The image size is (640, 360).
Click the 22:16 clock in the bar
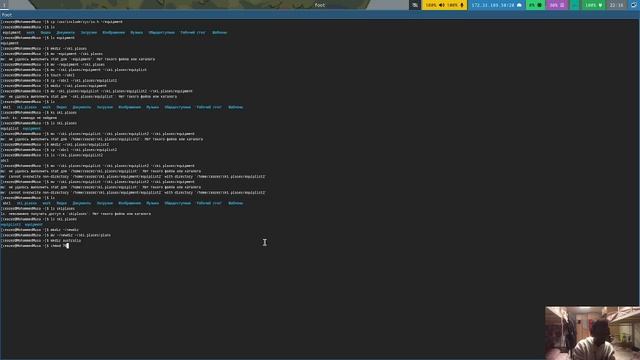coord(616,5)
